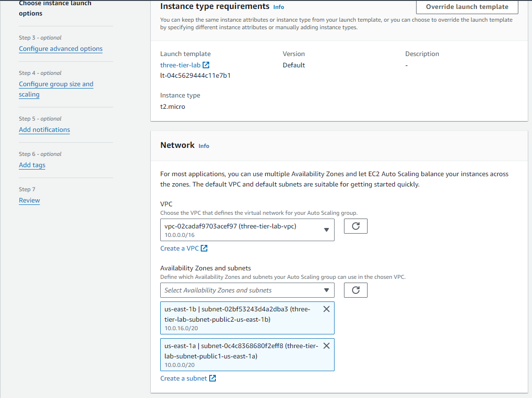
Task: Open Info for Instance type requirements
Action: pos(278,7)
